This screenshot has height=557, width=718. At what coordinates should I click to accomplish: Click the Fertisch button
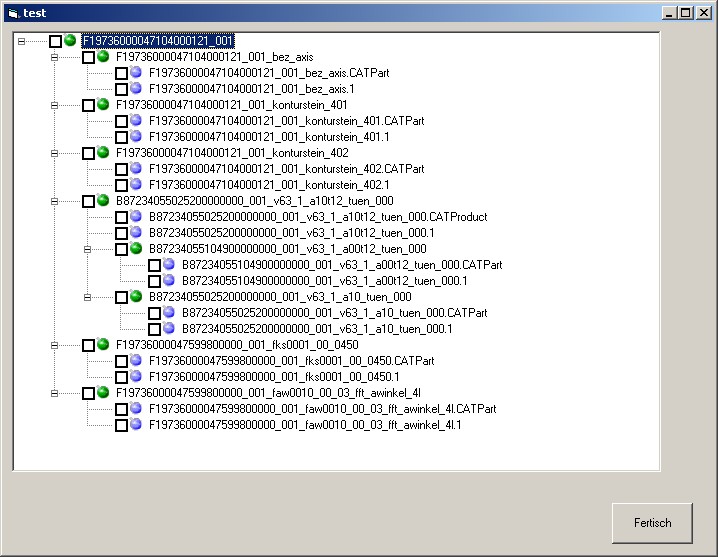[652, 523]
